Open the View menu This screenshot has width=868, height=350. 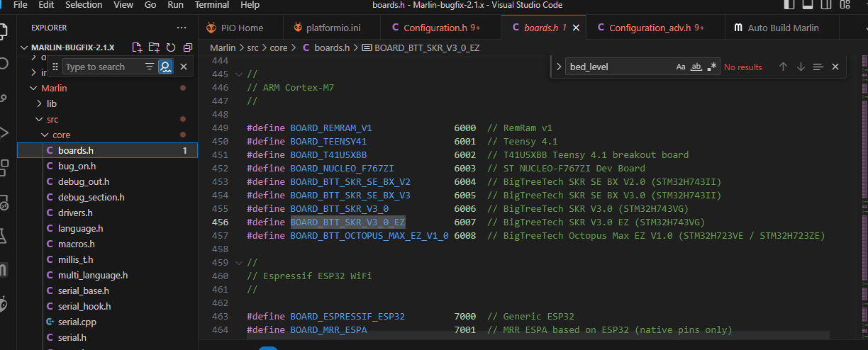[x=123, y=5]
